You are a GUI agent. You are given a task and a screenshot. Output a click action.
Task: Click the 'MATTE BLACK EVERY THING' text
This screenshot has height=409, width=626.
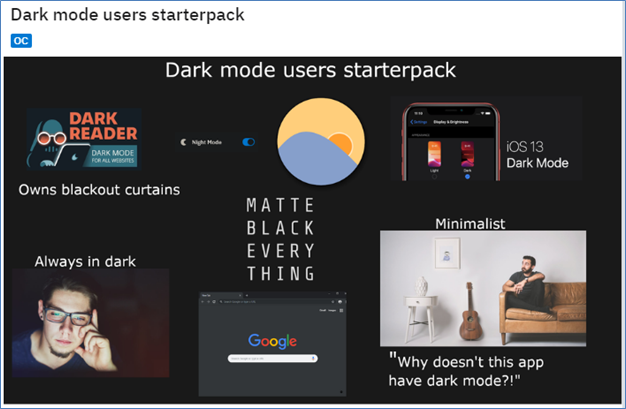(x=281, y=239)
